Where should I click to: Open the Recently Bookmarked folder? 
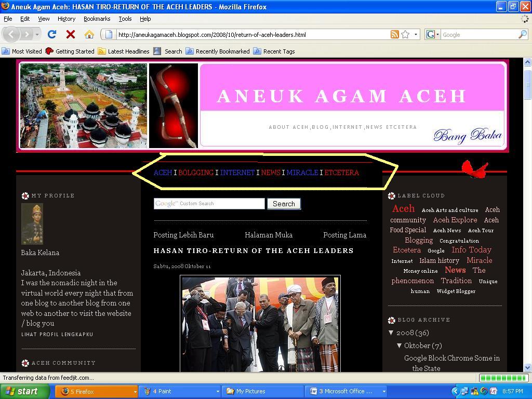pos(218,51)
